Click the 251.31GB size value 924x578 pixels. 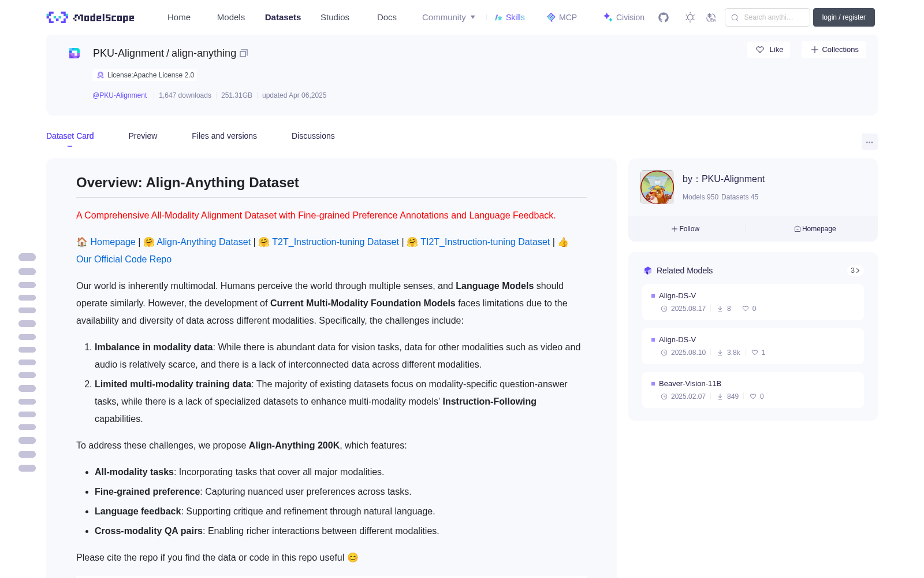click(237, 95)
